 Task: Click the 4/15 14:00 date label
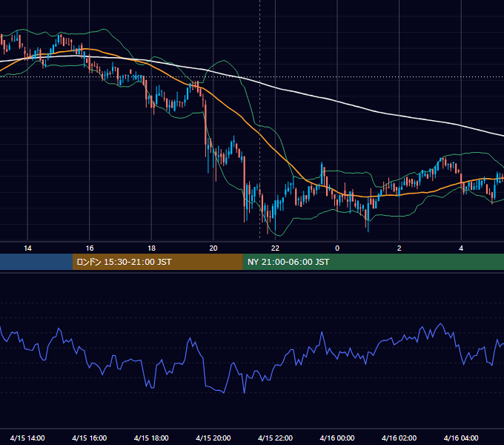click(x=27, y=438)
